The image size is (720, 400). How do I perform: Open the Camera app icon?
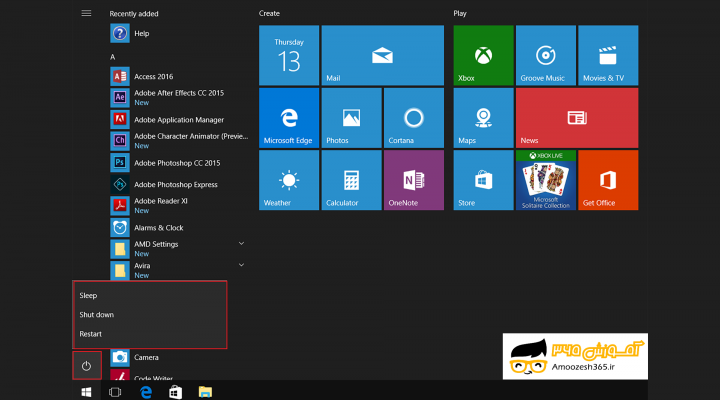point(120,357)
